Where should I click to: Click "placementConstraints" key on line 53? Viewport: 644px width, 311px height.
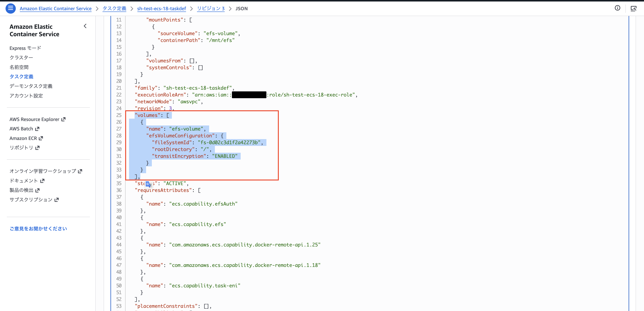point(166,306)
